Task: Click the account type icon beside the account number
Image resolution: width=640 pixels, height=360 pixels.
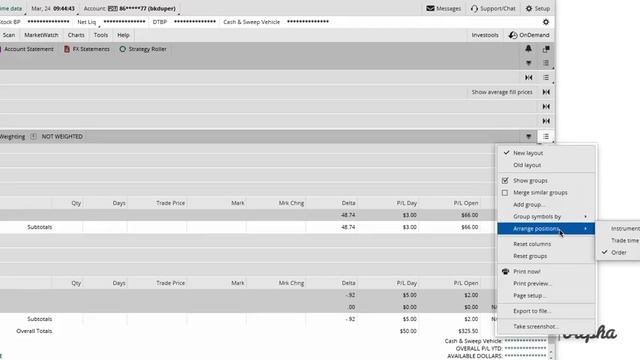Action: click(113, 9)
